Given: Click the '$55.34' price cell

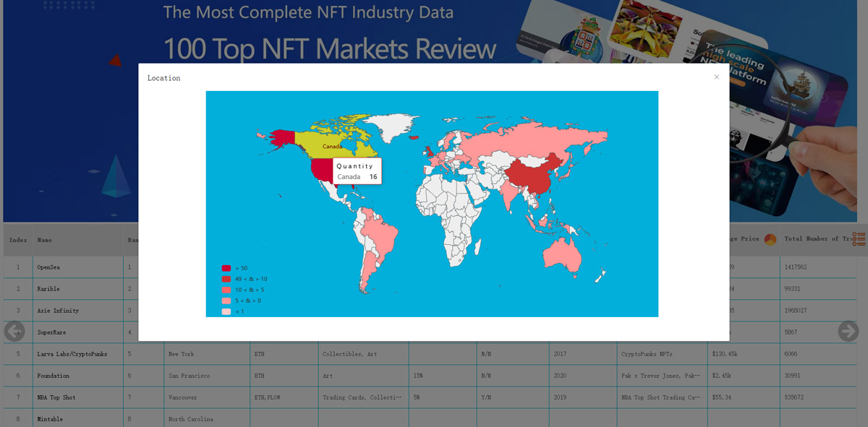Looking at the screenshot, I should (x=744, y=397).
